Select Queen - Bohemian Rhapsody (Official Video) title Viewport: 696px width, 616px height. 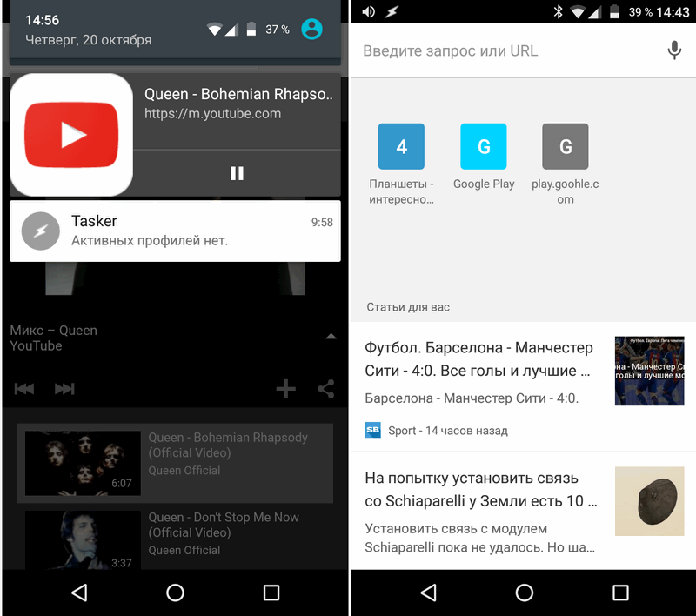(x=228, y=445)
